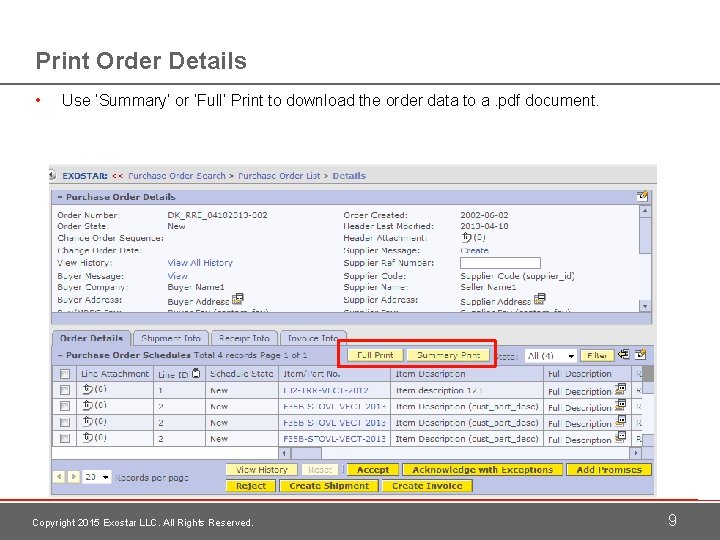Click left arrow of table horizontal scrollbar
This screenshot has height=540, width=720.
[x=284, y=453]
